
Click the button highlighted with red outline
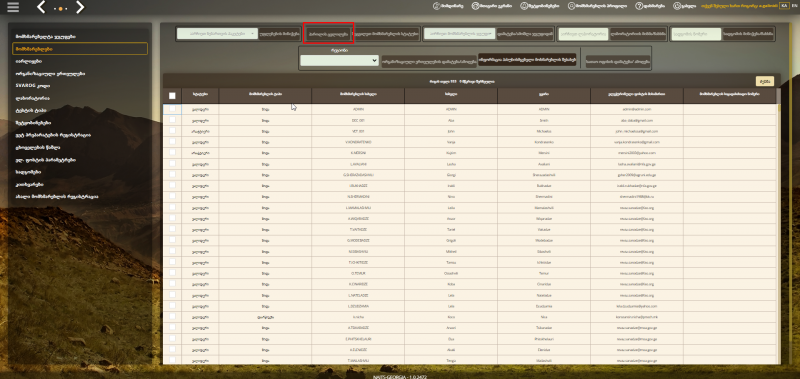coord(328,34)
